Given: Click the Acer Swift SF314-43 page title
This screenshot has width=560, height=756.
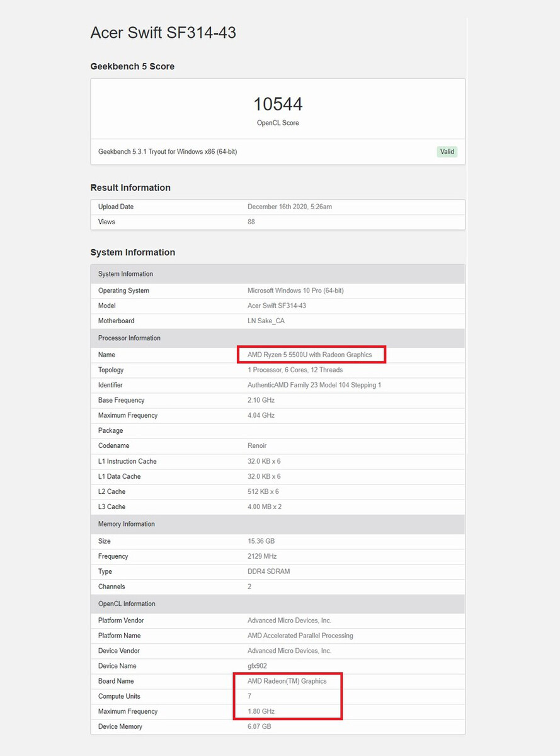Looking at the screenshot, I should 163,33.
